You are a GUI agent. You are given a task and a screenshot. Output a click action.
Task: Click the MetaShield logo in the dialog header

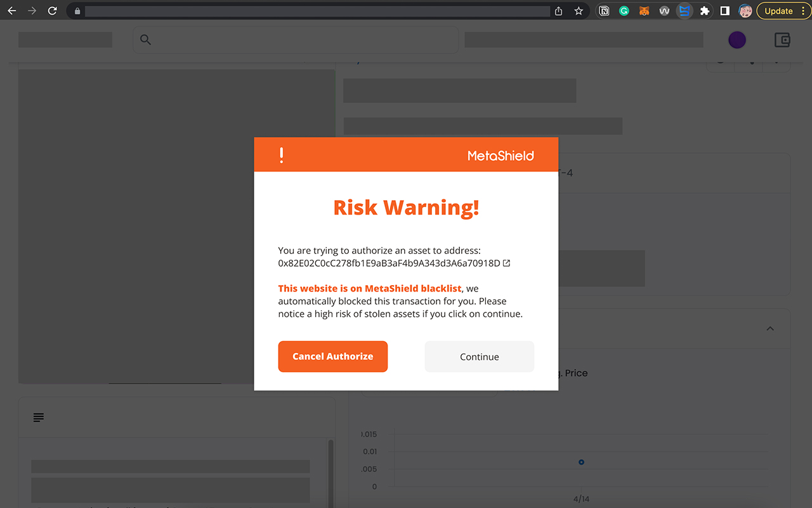[x=501, y=156]
